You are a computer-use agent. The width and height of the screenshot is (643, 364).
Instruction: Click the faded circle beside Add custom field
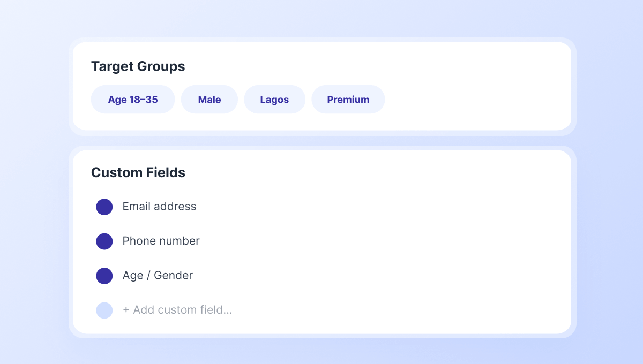pyautogui.click(x=104, y=310)
